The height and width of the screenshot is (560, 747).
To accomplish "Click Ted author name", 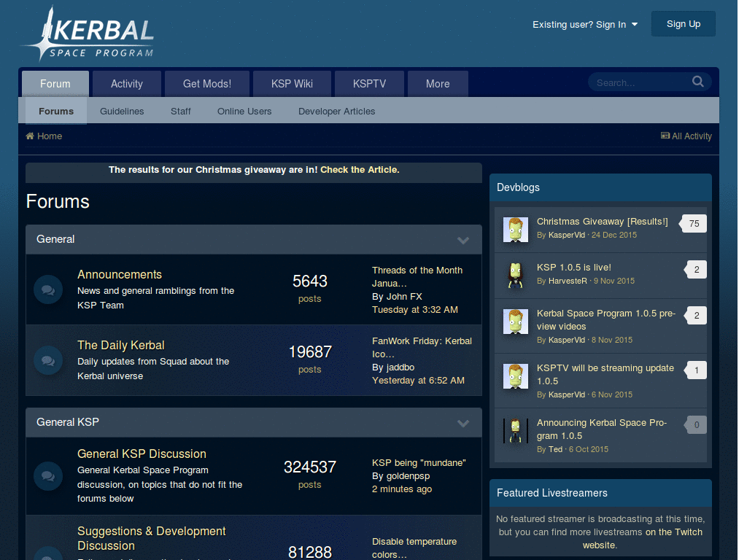I will pos(555,449).
